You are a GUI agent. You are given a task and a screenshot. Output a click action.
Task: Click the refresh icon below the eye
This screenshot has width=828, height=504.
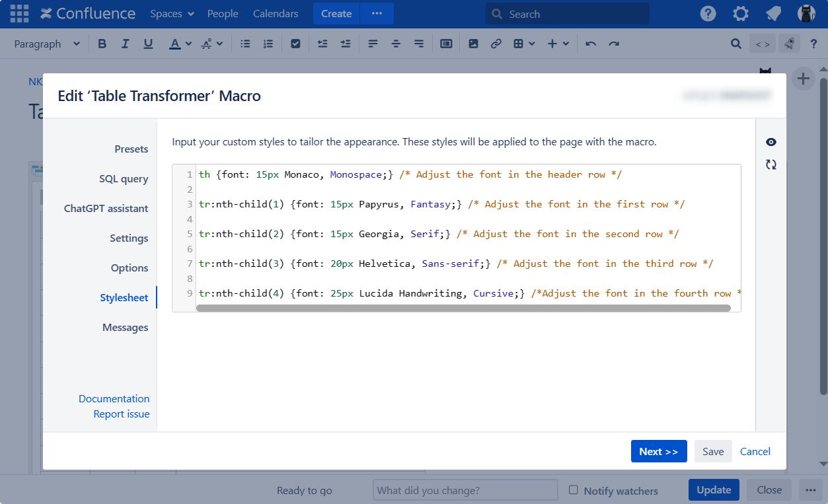771,164
